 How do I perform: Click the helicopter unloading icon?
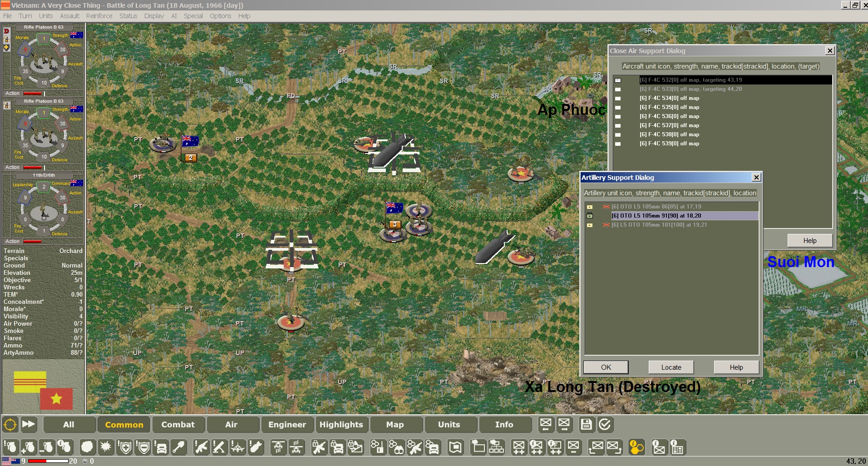(x=278, y=447)
